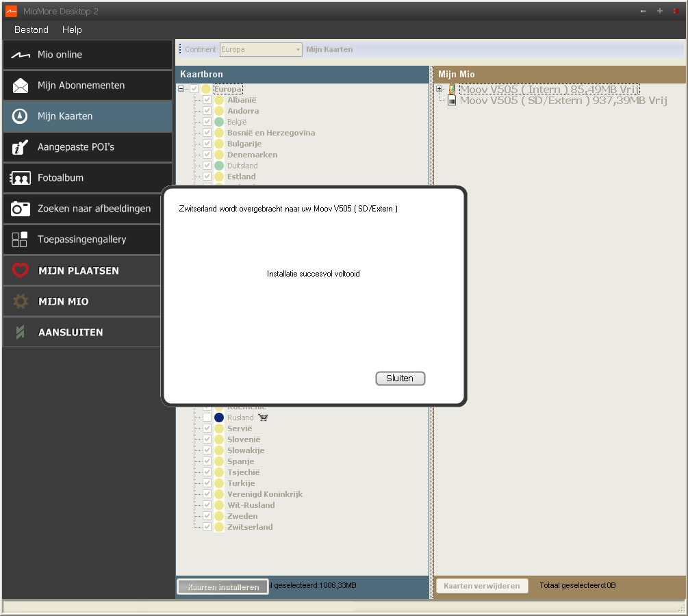Open the Bestand menu
The height and width of the screenshot is (616, 688).
[31, 29]
